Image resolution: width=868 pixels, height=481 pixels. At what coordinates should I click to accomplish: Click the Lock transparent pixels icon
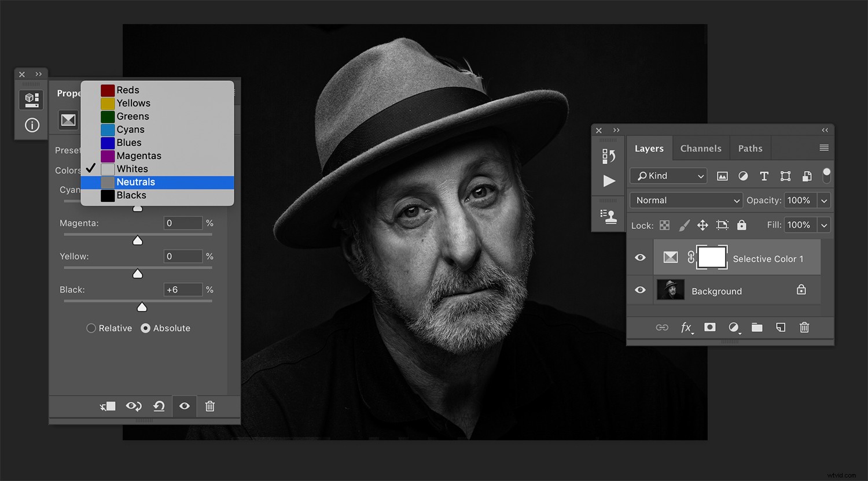click(x=664, y=225)
